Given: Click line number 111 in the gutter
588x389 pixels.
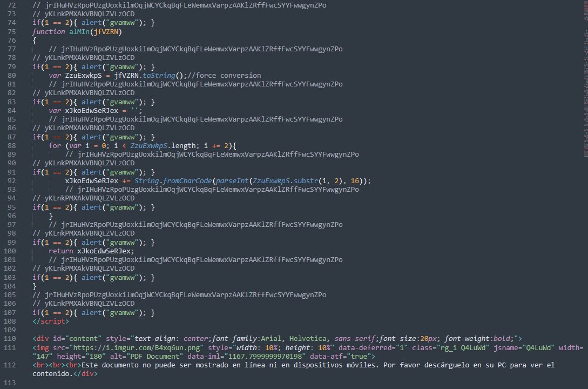Looking at the screenshot, I should click(10, 348).
